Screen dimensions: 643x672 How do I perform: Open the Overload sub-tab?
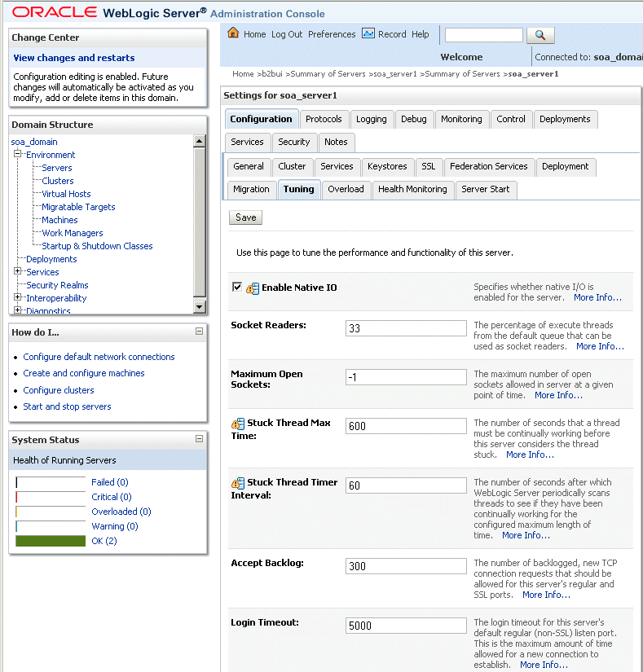(346, 189)
